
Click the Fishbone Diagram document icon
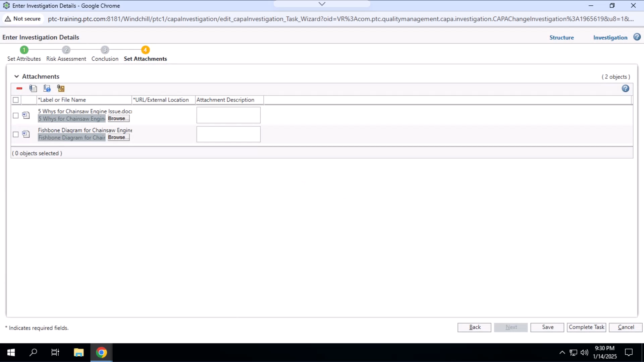pyautogui.click(x=26, y=134)
